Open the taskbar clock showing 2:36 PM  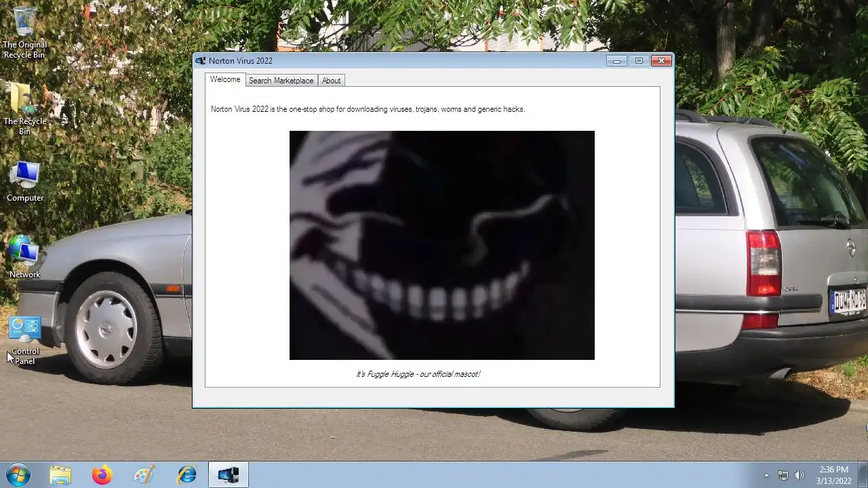point(833,475)
